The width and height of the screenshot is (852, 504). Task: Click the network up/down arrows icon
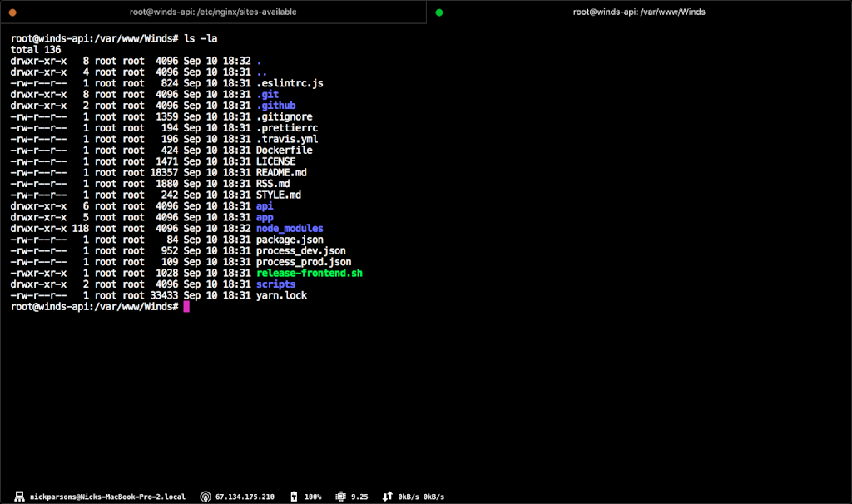[x=387, y=497]
